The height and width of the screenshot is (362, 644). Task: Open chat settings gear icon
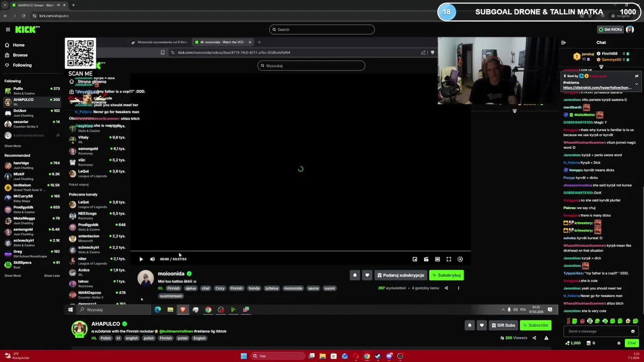coord(619,343)
